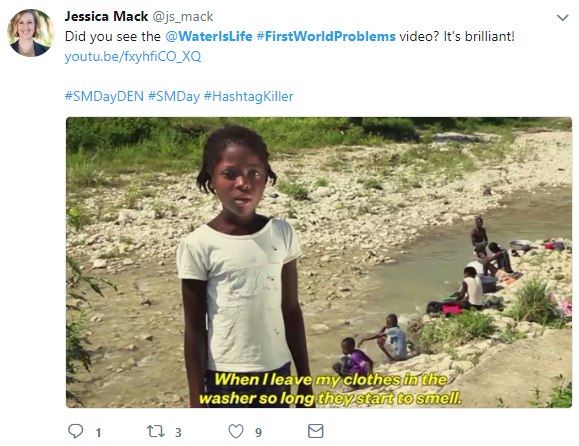Open Jessica Mack's profile picture
The image size is (579, 446).
tap(31, 33)
